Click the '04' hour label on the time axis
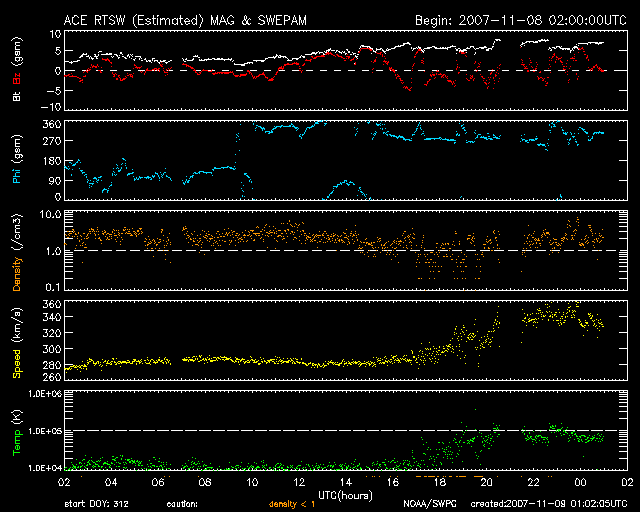This screenshot has height=512, width=640. tap(111, 482)
